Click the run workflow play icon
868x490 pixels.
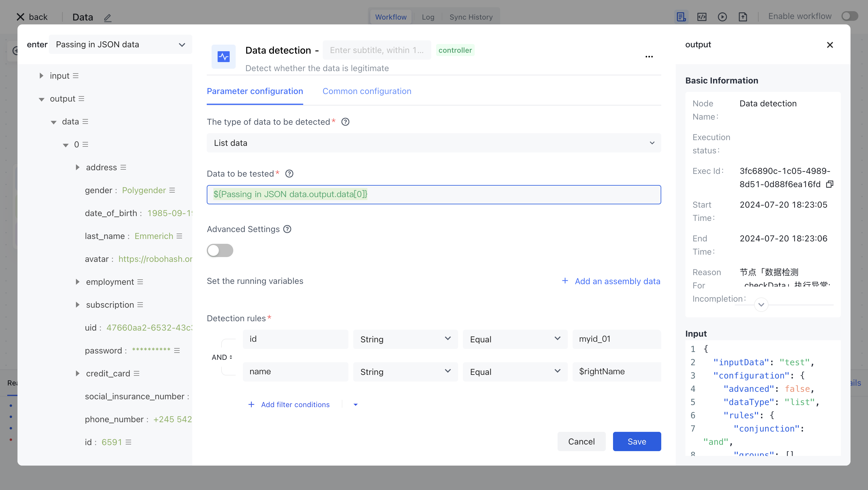[x=722, y=17]
